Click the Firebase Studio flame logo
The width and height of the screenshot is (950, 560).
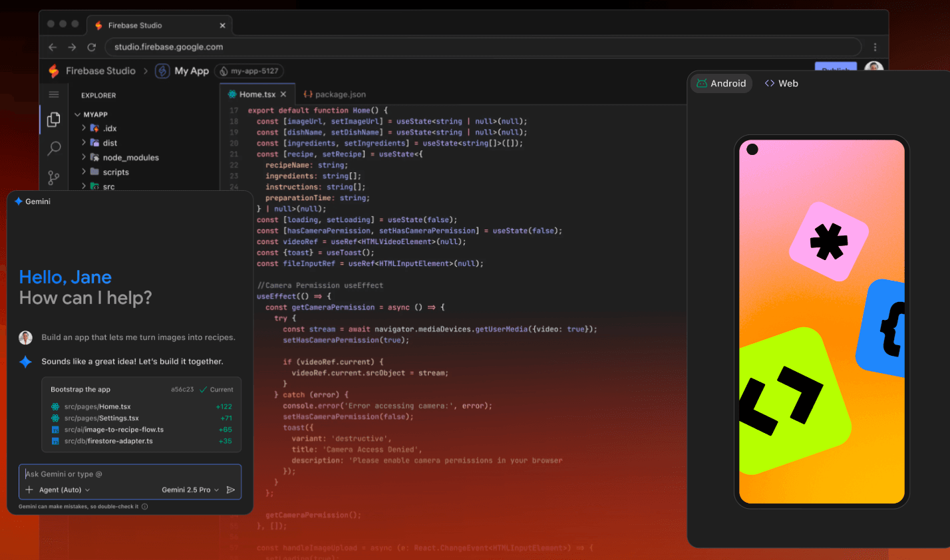[53, 70]
